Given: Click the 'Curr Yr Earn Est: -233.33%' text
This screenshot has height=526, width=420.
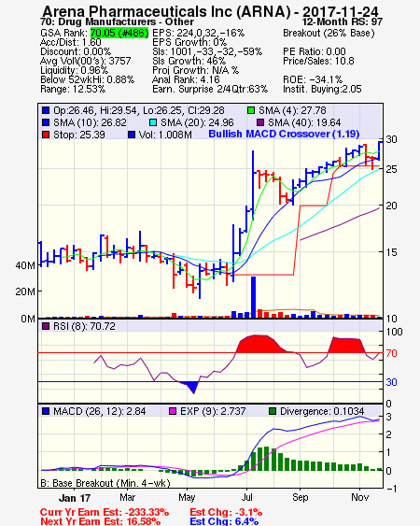Looking at the screenshot, I should click(x=105, y=513).
